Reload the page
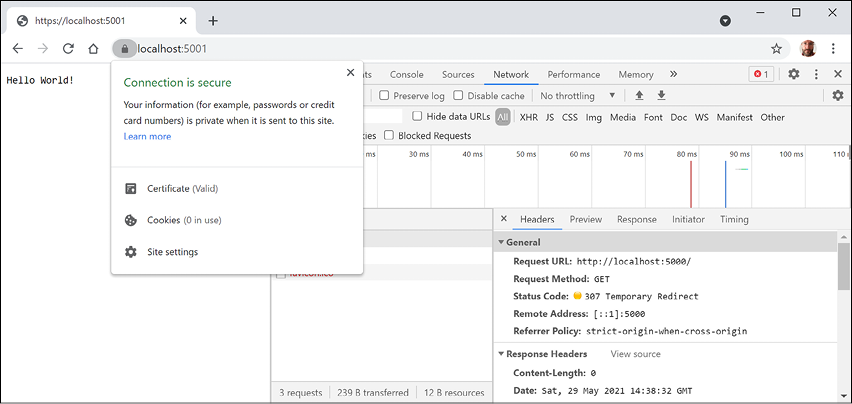Viewport: 852px width, 404px height. (x=68, y=48)
